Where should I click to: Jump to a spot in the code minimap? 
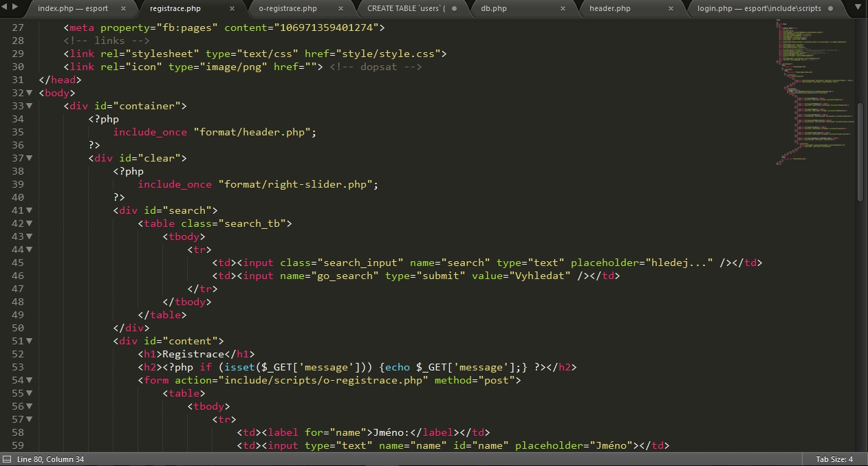(814, 93)
